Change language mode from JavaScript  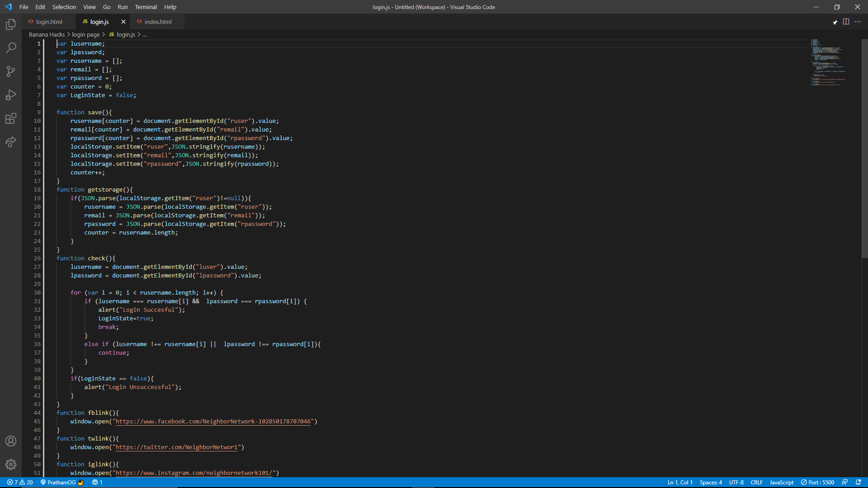(x=781, y=482)
